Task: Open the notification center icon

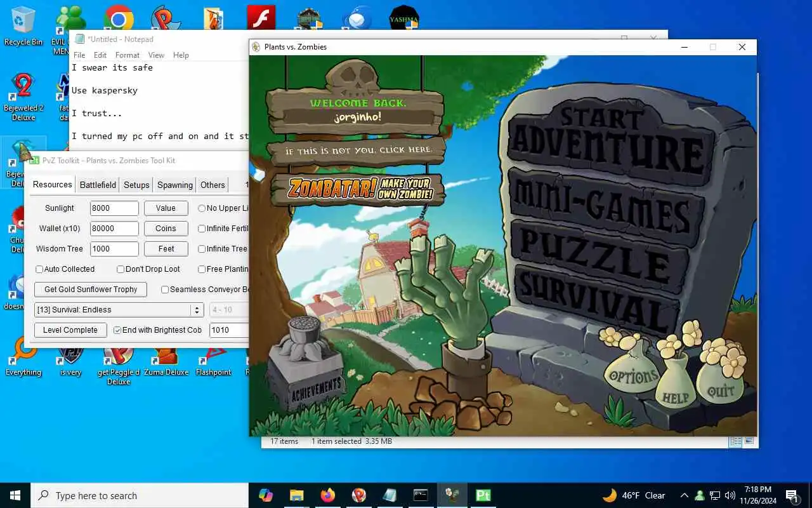Action: point(792,495)
